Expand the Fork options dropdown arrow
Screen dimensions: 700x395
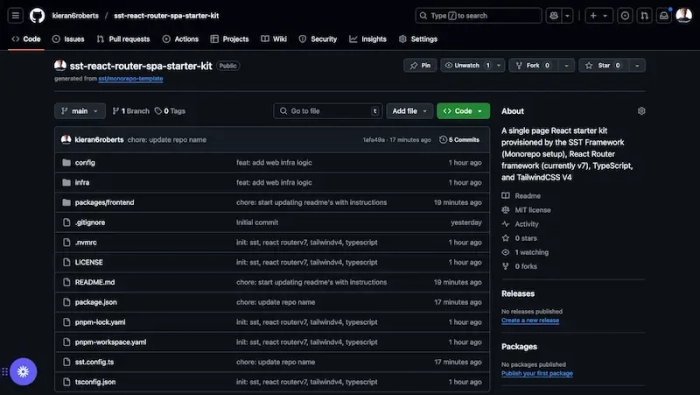[x=567, y=66]
